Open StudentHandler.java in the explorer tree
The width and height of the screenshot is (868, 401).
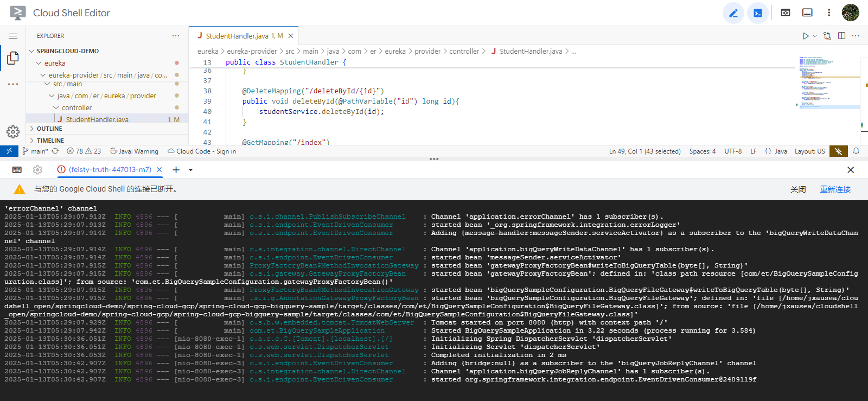pyautogui.click(x=97, y=119)
